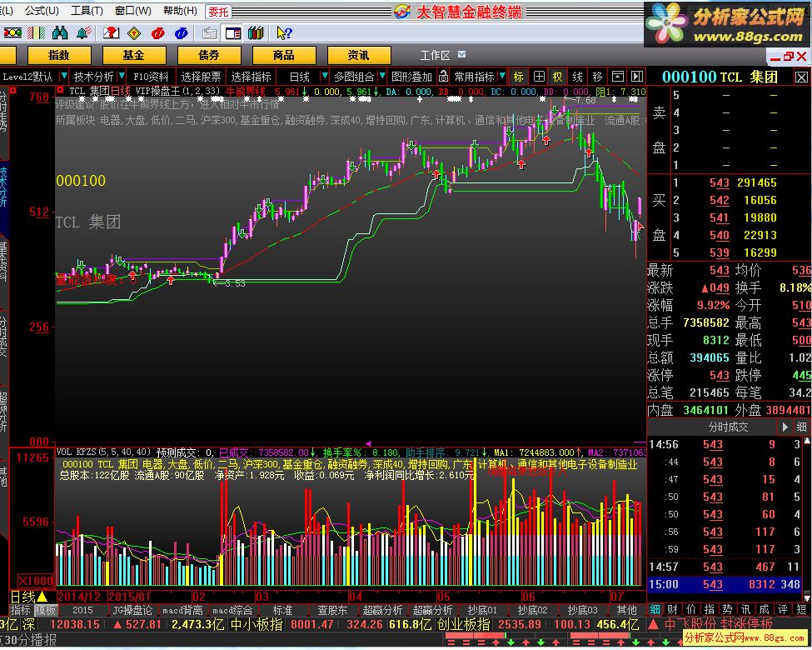This screenshot has width=812, height=650.
Task: Click the 基金 yellow button
Action: 133,55
